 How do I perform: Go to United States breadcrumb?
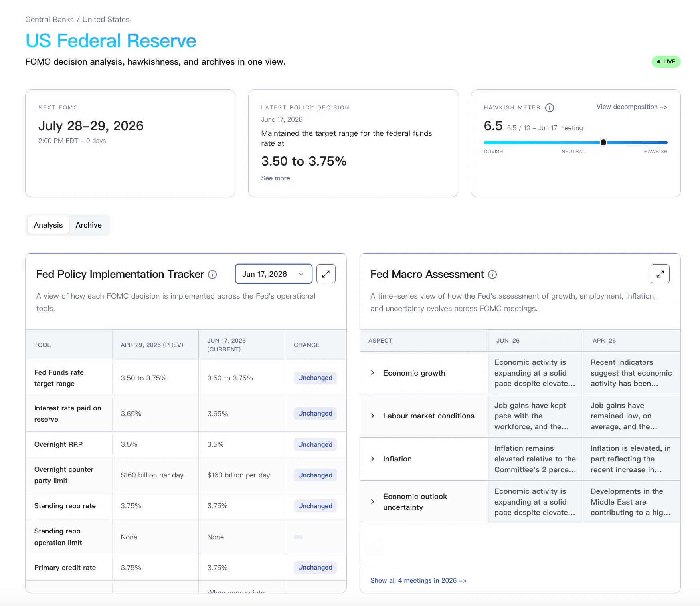click(x=106, y=20)
